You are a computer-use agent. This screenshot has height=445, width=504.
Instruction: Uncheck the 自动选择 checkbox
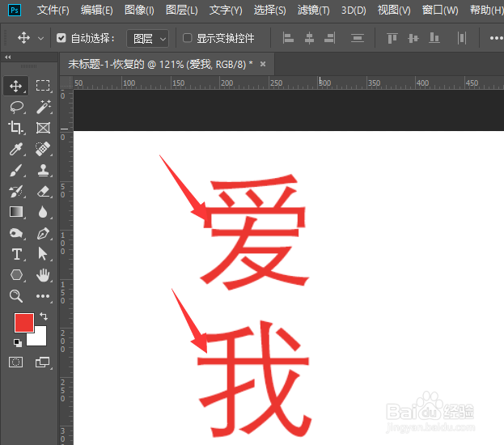tap(61, 38)
